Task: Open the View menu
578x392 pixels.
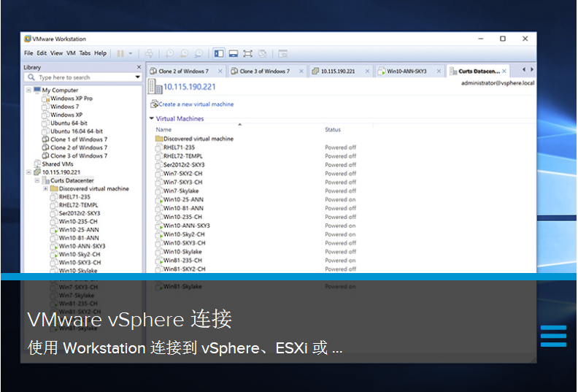Action: click(x=56, y=53)
